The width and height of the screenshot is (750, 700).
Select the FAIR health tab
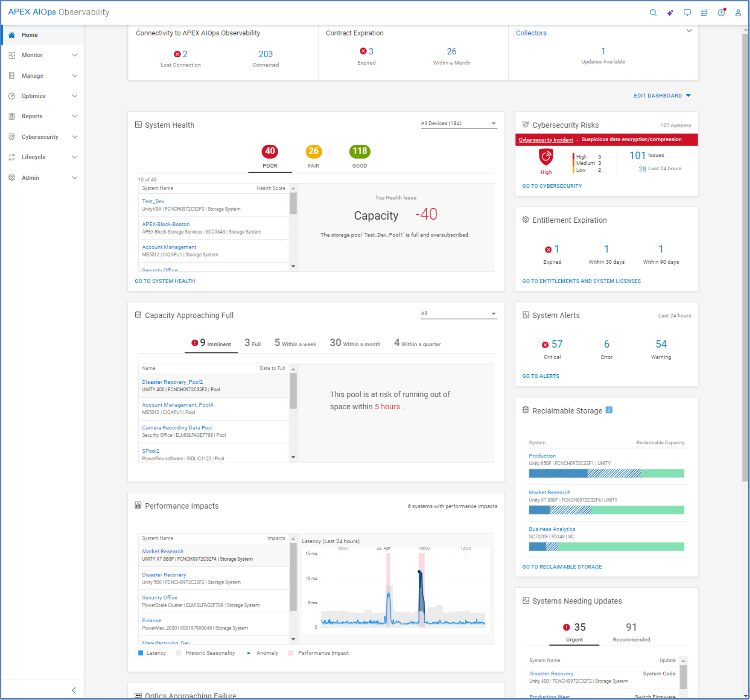314,158
